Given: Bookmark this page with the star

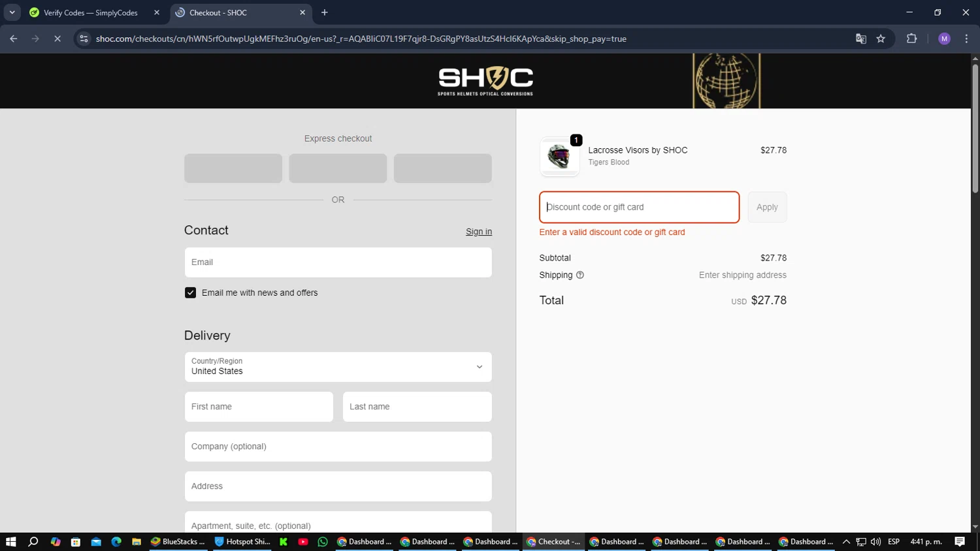Looking at the screenshot, I should coord(881,39).
